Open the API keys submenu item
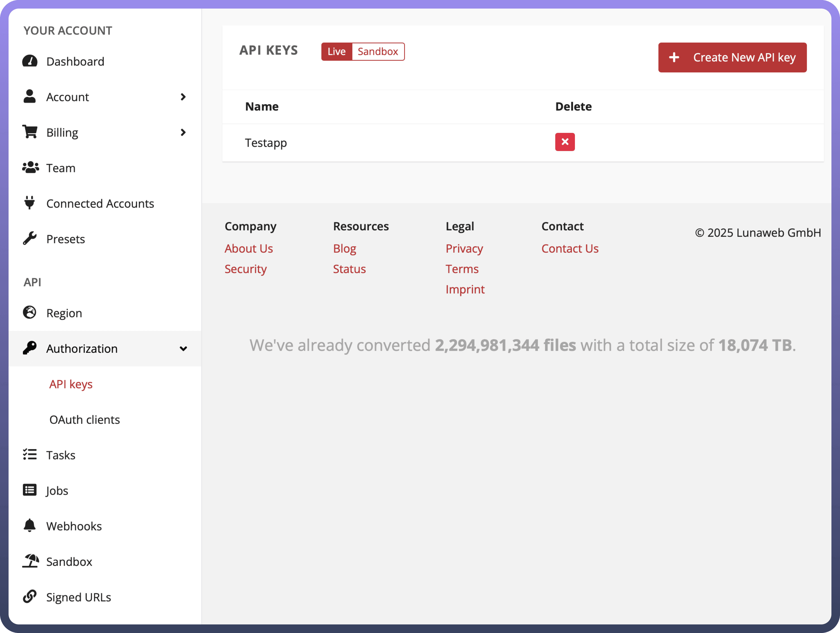 point(71,384)
